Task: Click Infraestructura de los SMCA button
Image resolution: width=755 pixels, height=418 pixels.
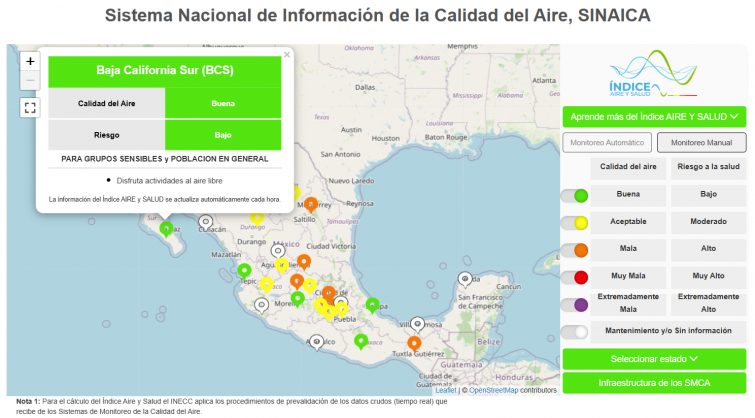Action: 654,383
